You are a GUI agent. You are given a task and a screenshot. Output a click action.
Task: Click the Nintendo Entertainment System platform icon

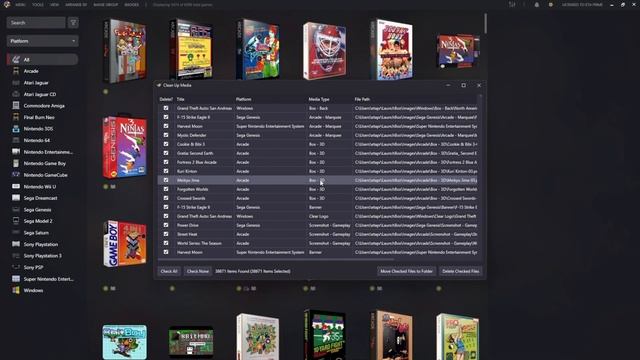click(16, 151)
